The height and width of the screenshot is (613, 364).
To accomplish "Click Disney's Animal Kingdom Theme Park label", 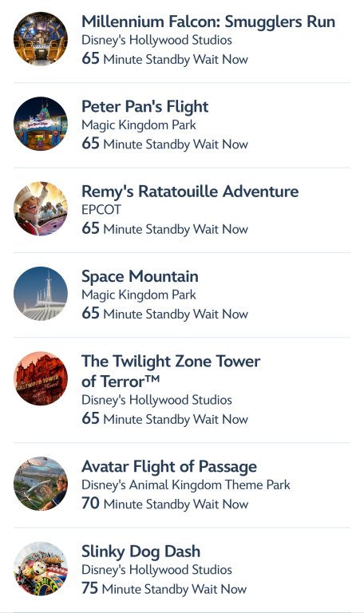I will tap(186, 484).
